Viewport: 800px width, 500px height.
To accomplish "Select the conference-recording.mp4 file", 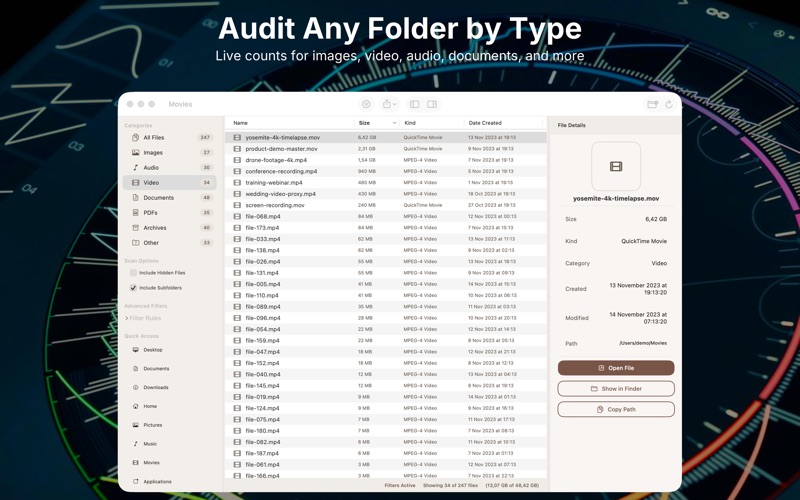I will coord(386,171).
